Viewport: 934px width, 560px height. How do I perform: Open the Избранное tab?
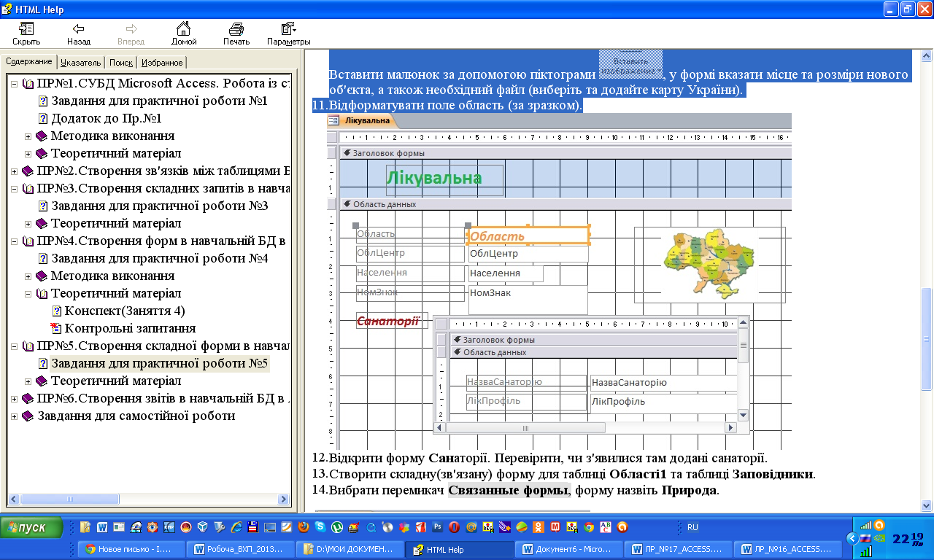click(162, 63)
